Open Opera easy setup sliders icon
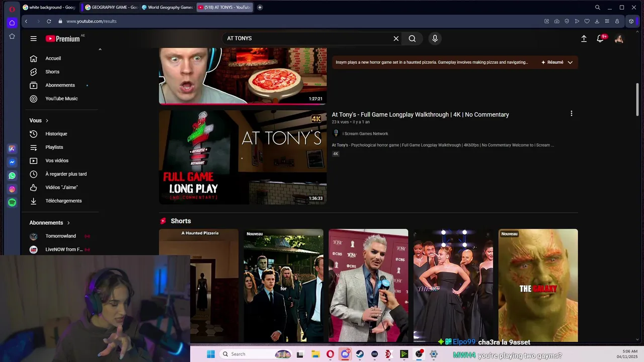This screenshot has width=644, height=362. [x=607, y=21]
